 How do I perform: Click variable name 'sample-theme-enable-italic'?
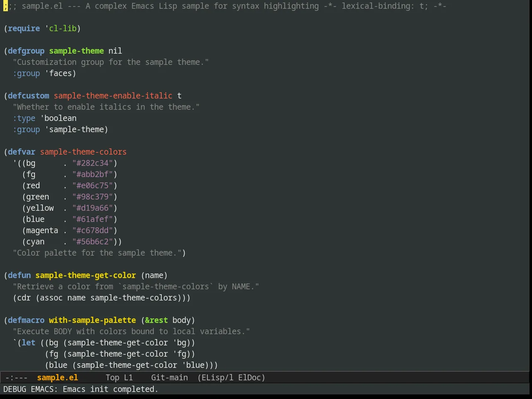tap(113, 96)
